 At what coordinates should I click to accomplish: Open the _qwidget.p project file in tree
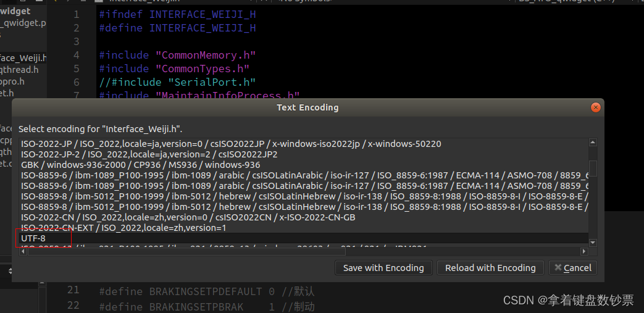(23, 23)
